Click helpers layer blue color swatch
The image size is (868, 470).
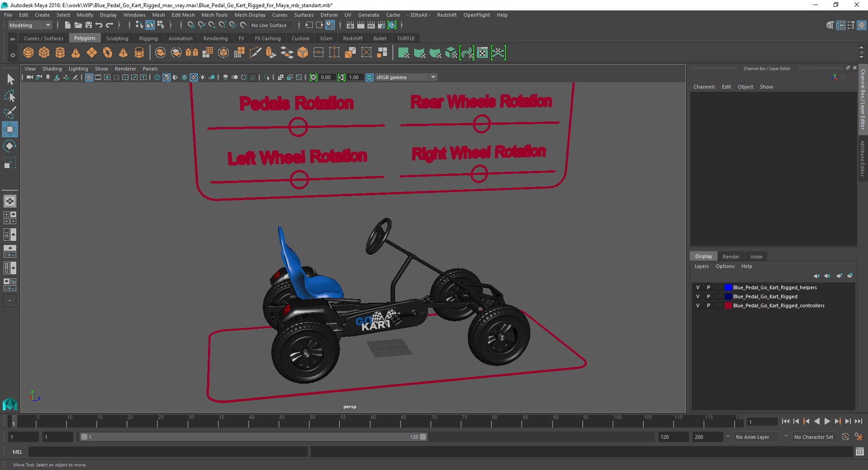click(728, 287)
